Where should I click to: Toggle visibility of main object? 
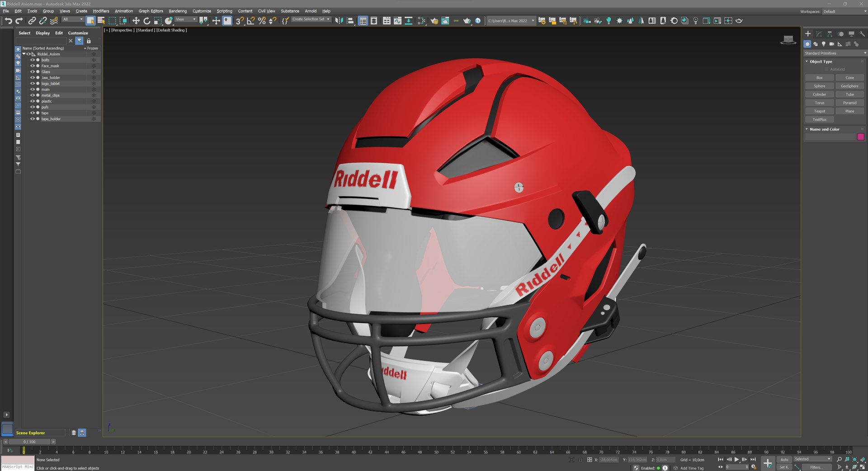pyautogui.click(x=33, y=89)
